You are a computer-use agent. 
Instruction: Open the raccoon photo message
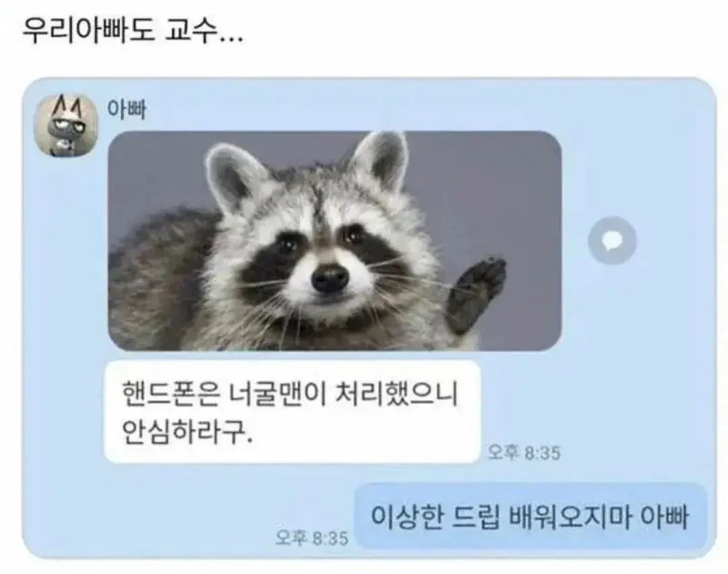(x=335, y=241)
